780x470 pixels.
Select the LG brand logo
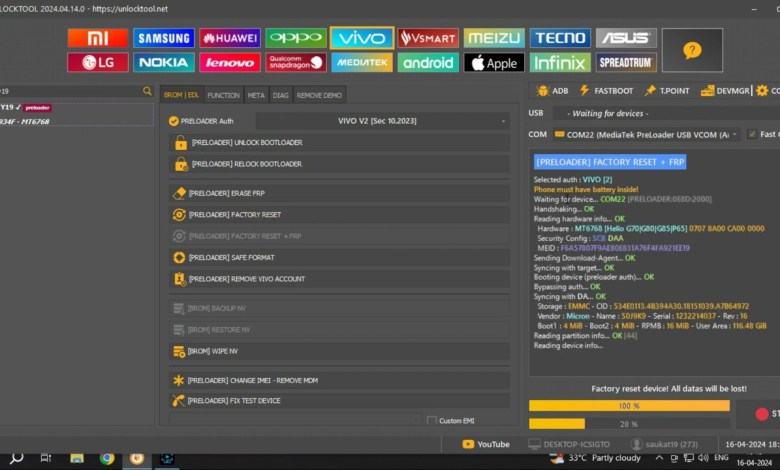pos(98,63)
